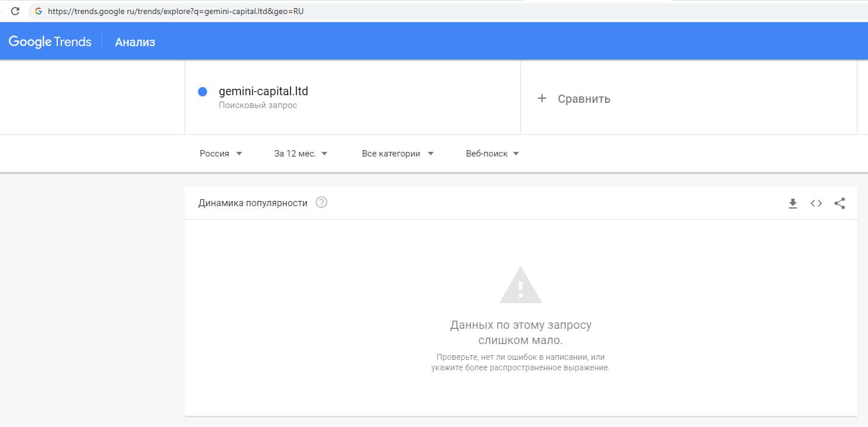Click the Сравнить compare button
Image resolution: width=868 pixels, height=427 pixels.
coord(584,99)
